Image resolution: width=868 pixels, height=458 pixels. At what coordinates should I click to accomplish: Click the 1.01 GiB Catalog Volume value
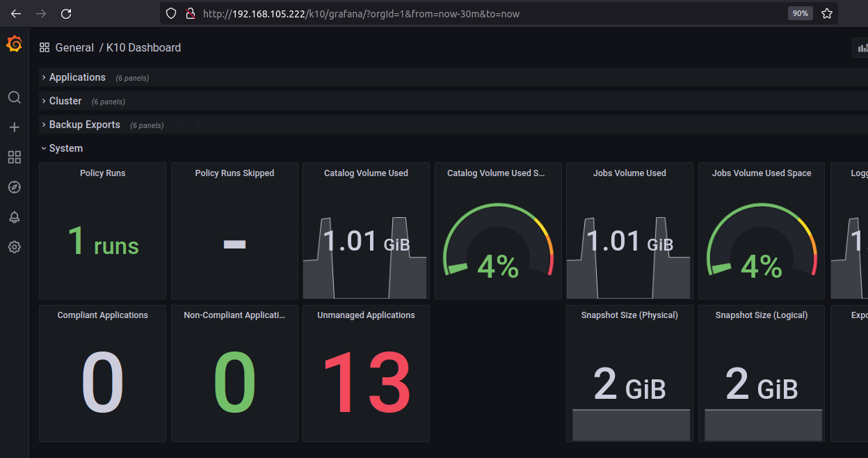click(x=366, y=242)
